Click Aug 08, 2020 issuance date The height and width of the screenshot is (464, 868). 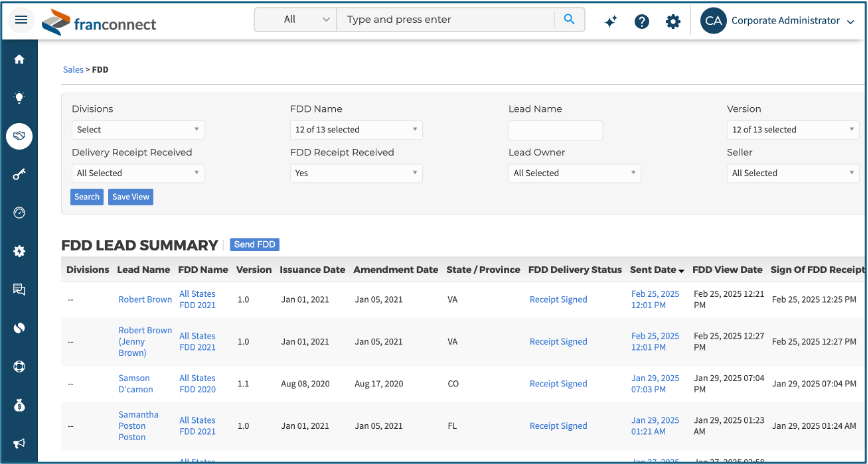tap(305, 384)
